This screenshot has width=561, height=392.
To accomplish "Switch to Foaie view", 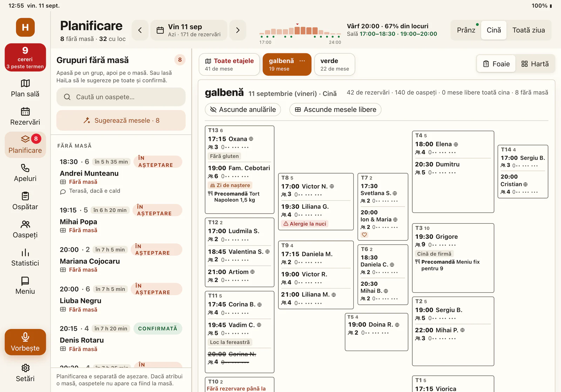I will point(496,64).
